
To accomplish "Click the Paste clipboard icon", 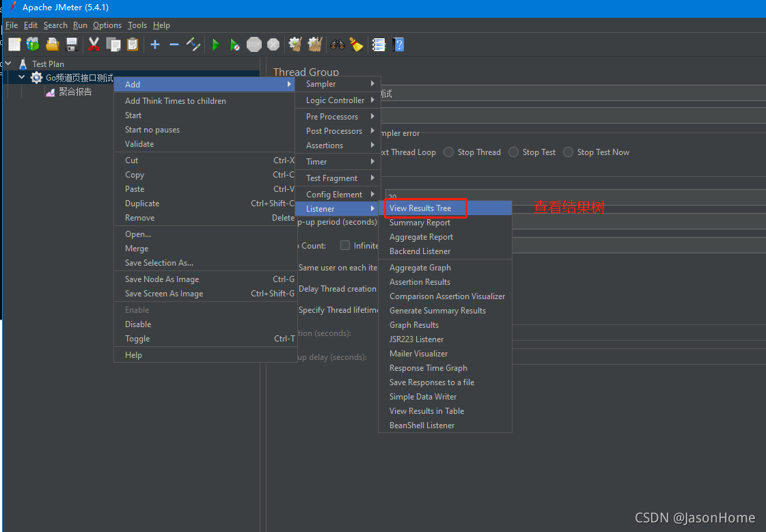I will click(133, 44).
